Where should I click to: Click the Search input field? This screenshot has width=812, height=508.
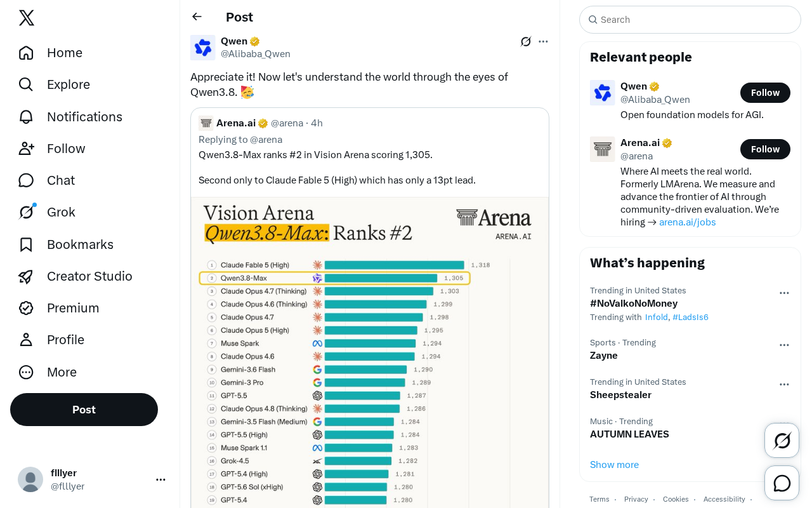point(690,20)
